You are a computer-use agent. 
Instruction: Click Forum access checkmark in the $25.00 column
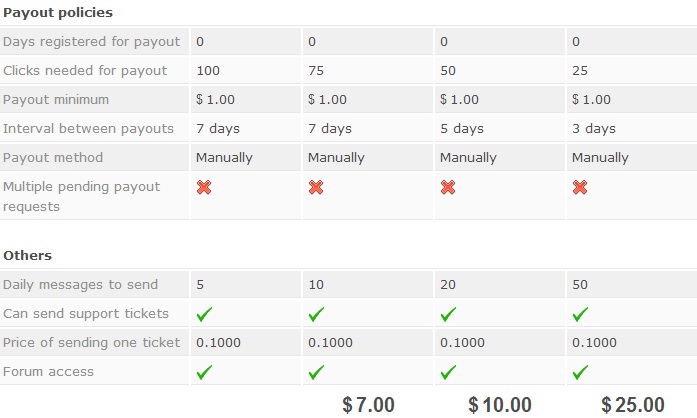(x=581, y=372)
